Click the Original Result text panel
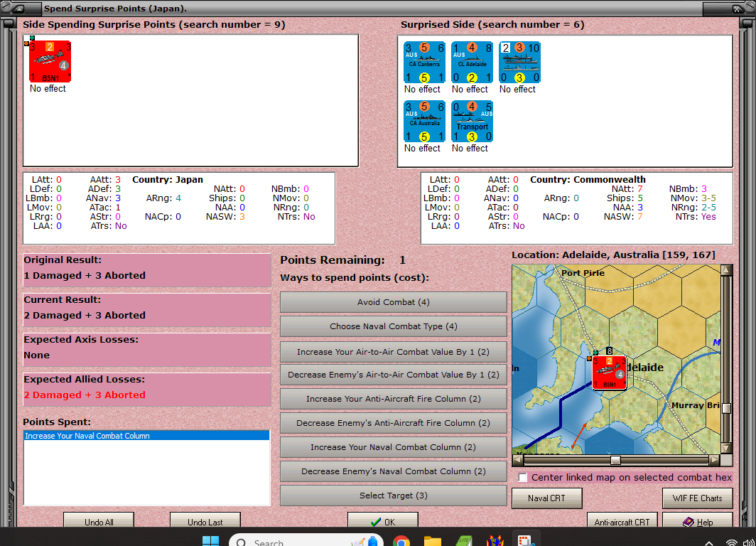The height and width of the screenshot is (546, 756). (147, 270)
